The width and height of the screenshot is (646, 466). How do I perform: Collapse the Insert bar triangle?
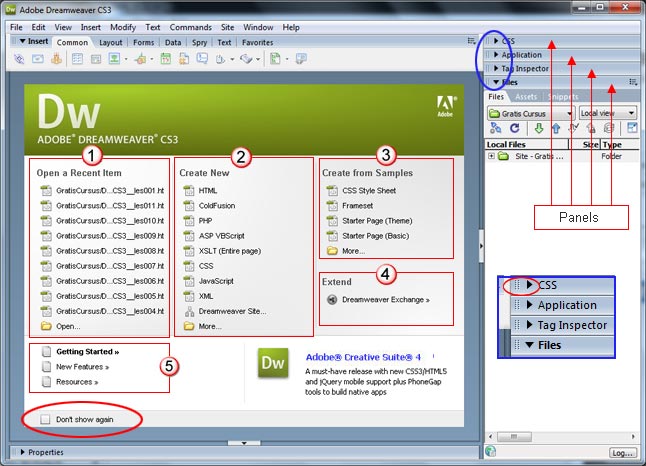[23, 41]
